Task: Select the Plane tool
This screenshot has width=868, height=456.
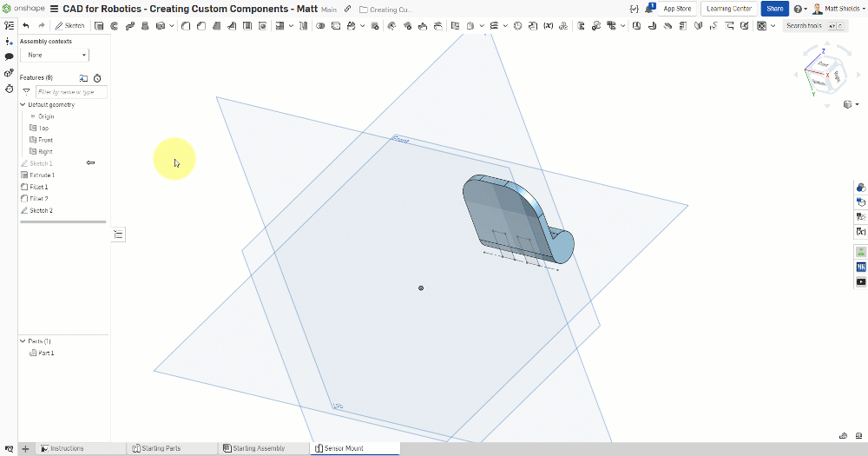Action: point(455,25)
